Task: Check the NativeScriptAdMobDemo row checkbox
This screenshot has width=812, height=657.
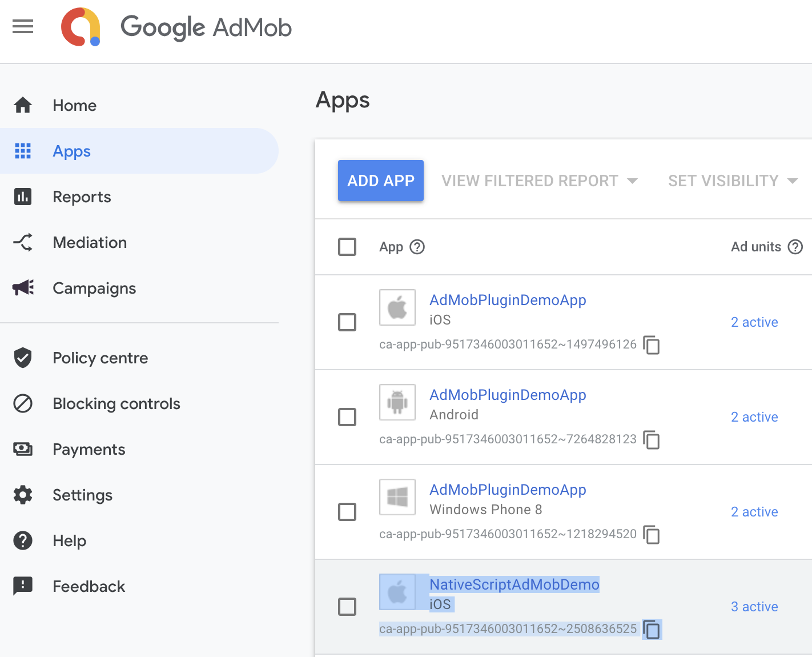Action: 347,607
